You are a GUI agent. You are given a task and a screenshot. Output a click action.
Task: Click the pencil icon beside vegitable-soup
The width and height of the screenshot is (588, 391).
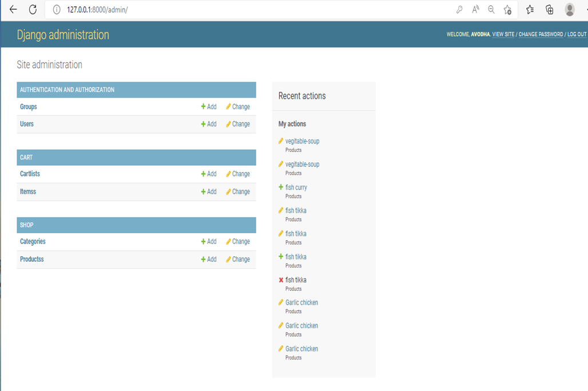(x=280, y=141)
